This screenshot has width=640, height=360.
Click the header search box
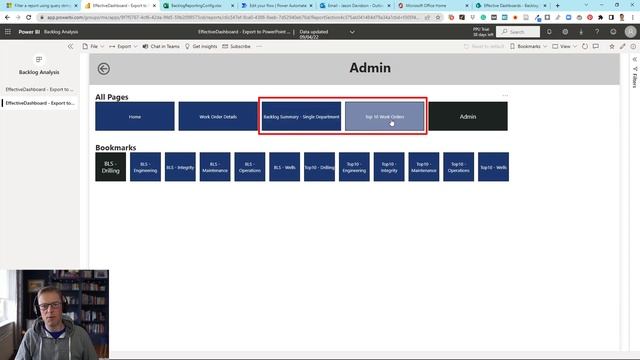click(518, 32)
